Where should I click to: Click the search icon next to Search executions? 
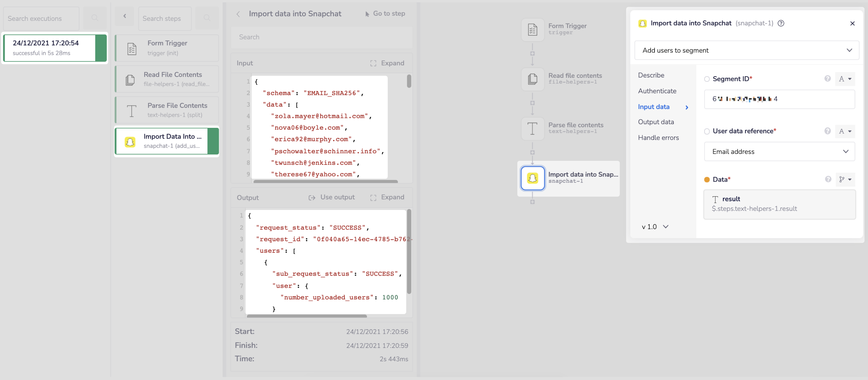95,18
